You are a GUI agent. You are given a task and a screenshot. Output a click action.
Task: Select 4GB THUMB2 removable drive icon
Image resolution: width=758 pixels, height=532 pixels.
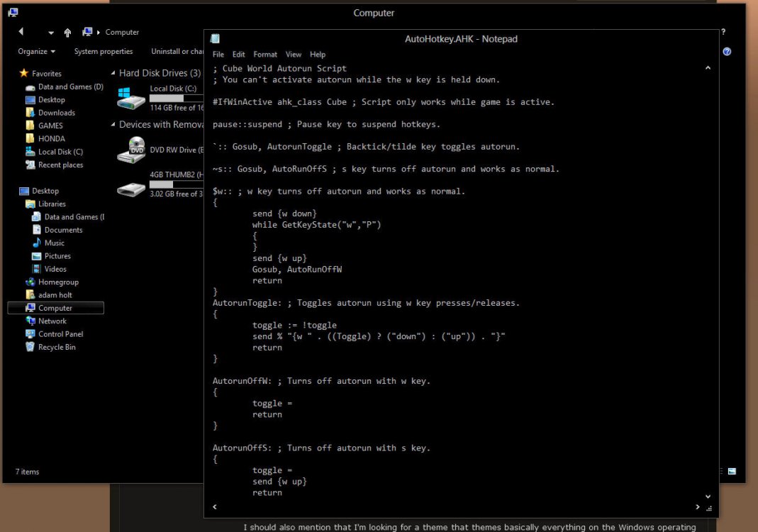pyautogui.click(x=131, y=189)
